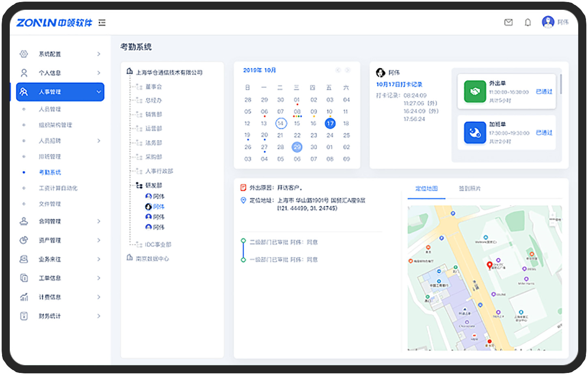Click the red location pin on the map
The height and width of the screenshot is (375, 588).
[489, 265]
